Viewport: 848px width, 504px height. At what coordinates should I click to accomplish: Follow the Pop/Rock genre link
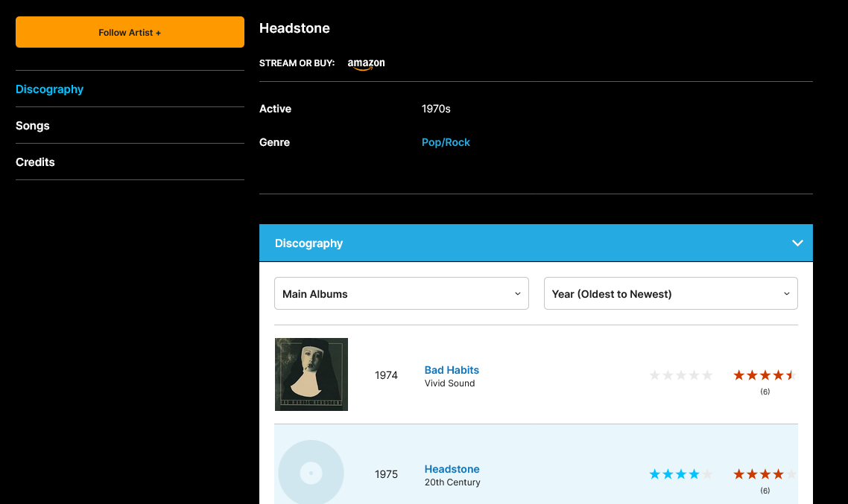[x=446, y=142]
